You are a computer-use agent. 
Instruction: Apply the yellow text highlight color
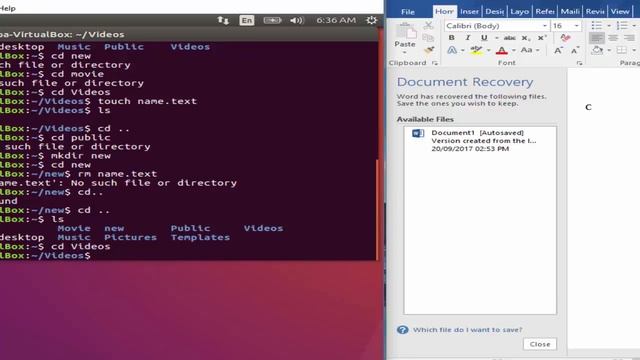[x=476, y=50]
